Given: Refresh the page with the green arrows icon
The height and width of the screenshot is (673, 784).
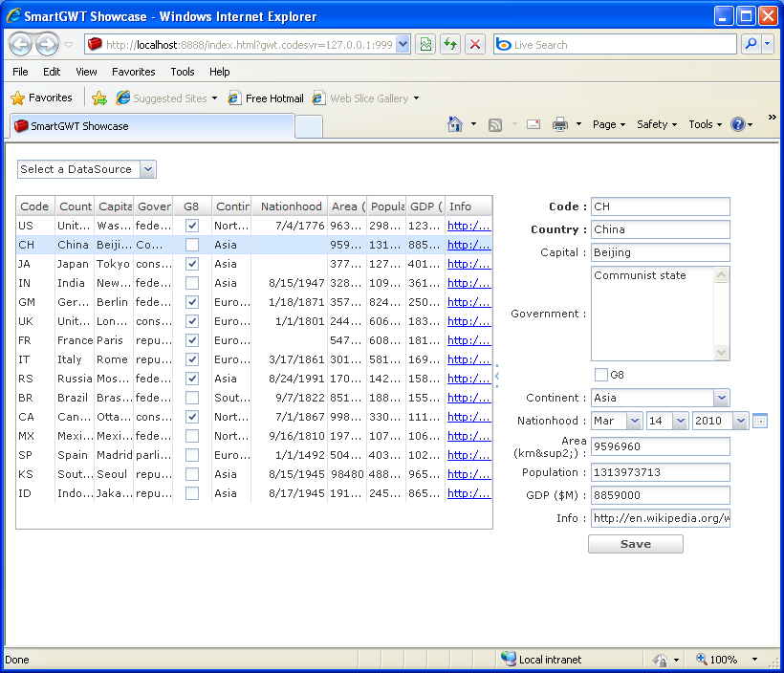Looking at the screenshot, I should tap(450, 45).
